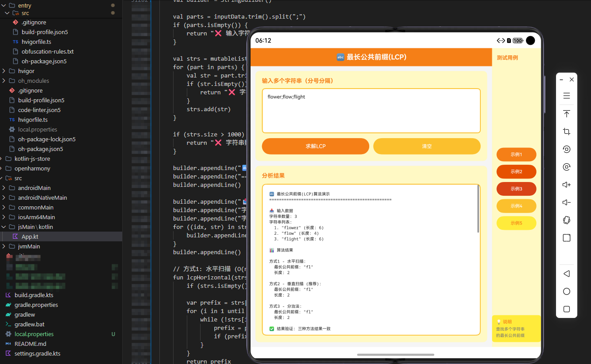Tap the emulator Home circle button
The height and width of the screenshot is (364, 591).
[566, 291]
